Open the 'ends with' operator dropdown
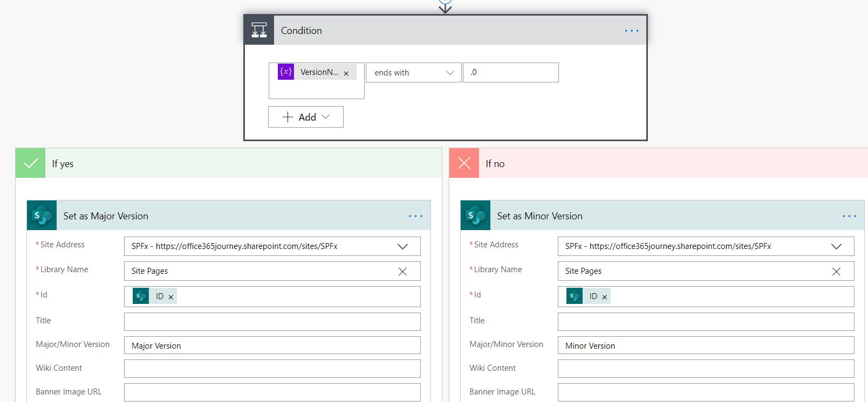The width and height of the screenshot is (868, 402). coord(414,73)
